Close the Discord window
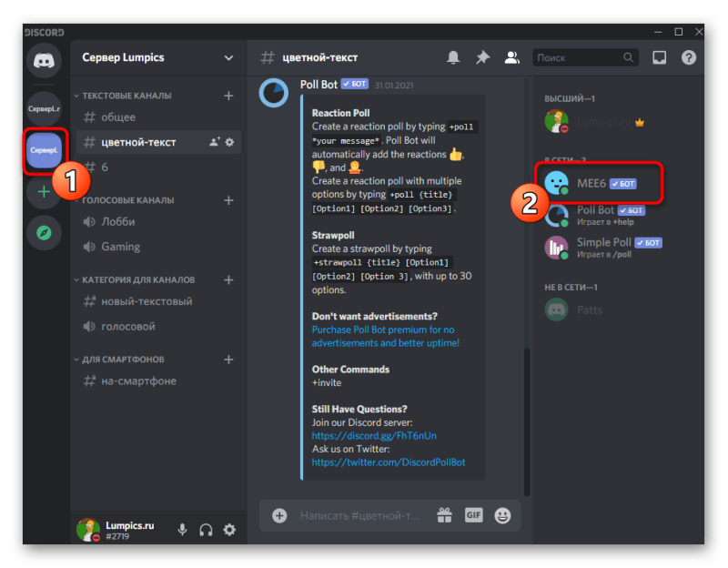 click(x=699, y=32)
